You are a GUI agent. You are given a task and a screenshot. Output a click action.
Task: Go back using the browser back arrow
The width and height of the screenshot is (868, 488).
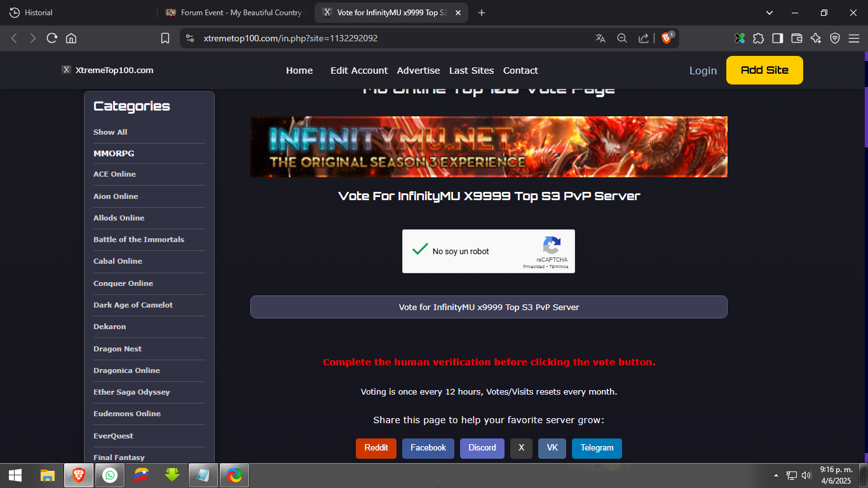click(14, 38)
